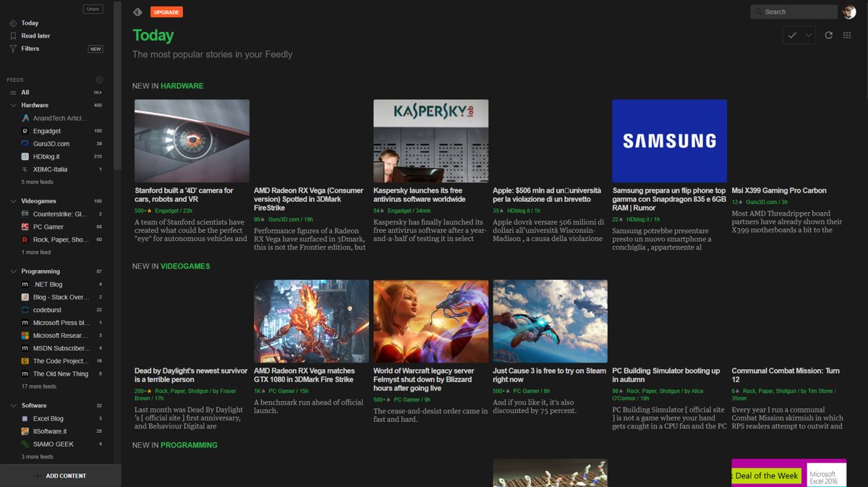The height and width of the screenshot is (487, 868).
Task: Click the orange UPGRADE button
Action: point(166,12)
